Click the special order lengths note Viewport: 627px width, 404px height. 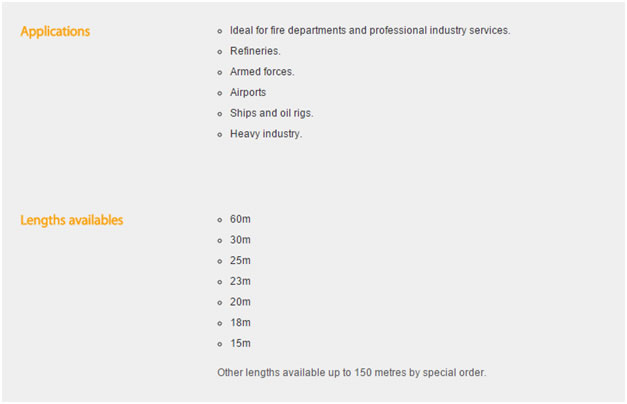[x=351, y=373]
